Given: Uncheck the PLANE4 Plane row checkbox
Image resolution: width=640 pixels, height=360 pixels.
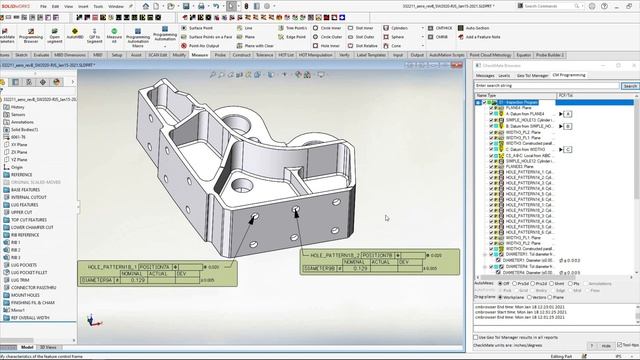Looking at the screenshot, I should pyautogui.click(x=492, y=108).
